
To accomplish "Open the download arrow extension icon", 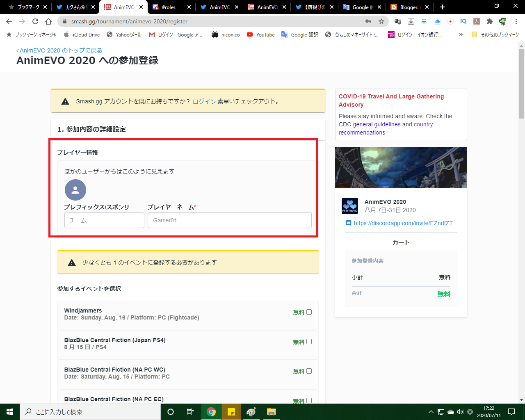I will (411, 21).
